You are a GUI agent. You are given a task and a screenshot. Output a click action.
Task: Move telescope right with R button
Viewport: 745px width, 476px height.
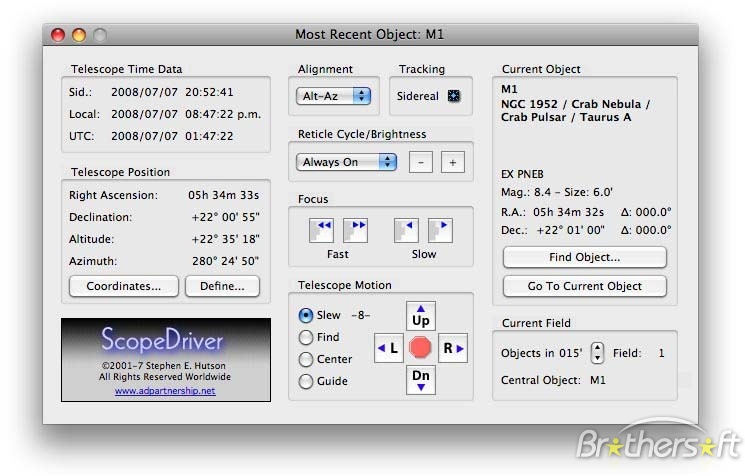[453, 348]
